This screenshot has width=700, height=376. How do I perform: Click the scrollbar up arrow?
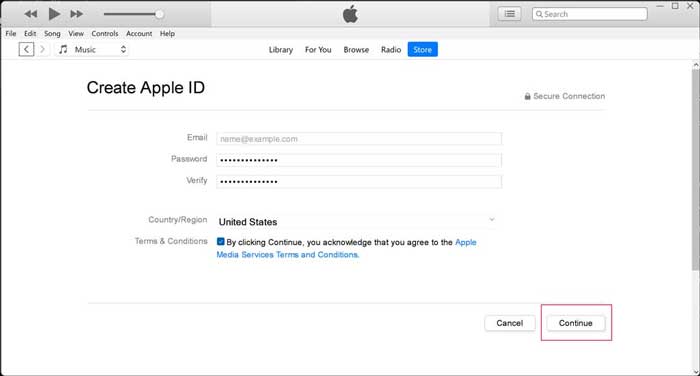696,65
